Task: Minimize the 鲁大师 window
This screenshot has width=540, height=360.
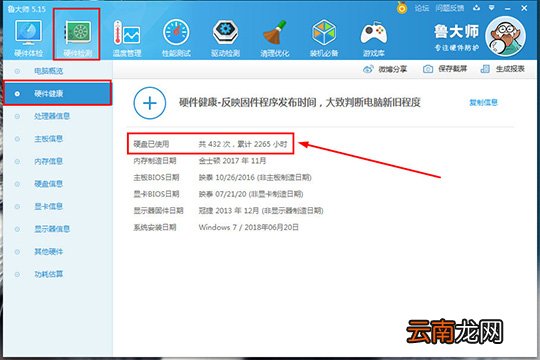Action: [507, 8]
